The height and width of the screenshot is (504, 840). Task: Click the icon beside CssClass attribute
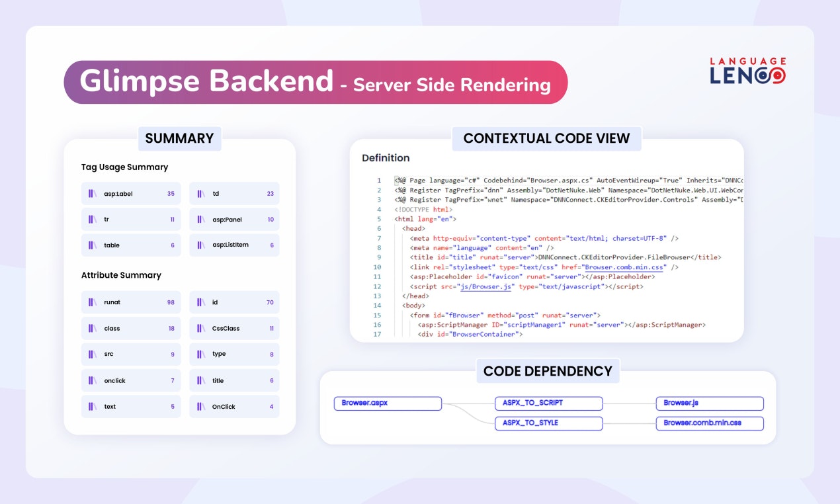click(x=201, y=329)
